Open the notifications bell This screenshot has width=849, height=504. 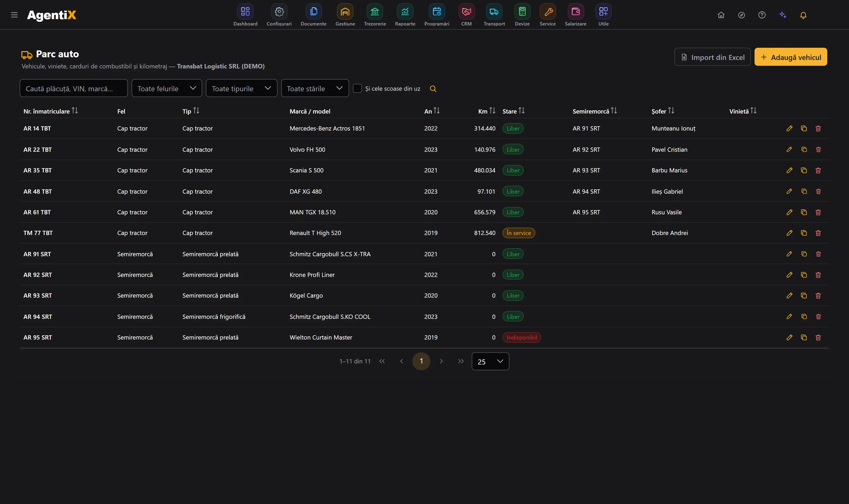[x=803, y=15]
